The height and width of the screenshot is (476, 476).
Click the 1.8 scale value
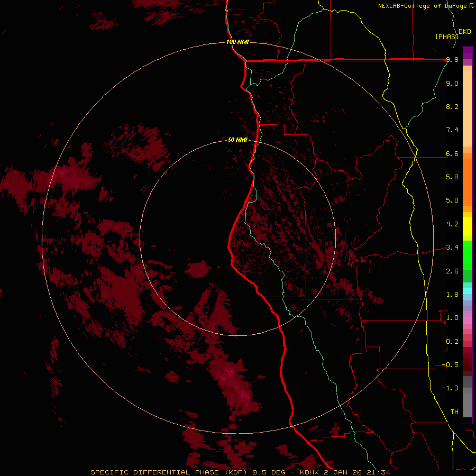(x=452, y=295)
